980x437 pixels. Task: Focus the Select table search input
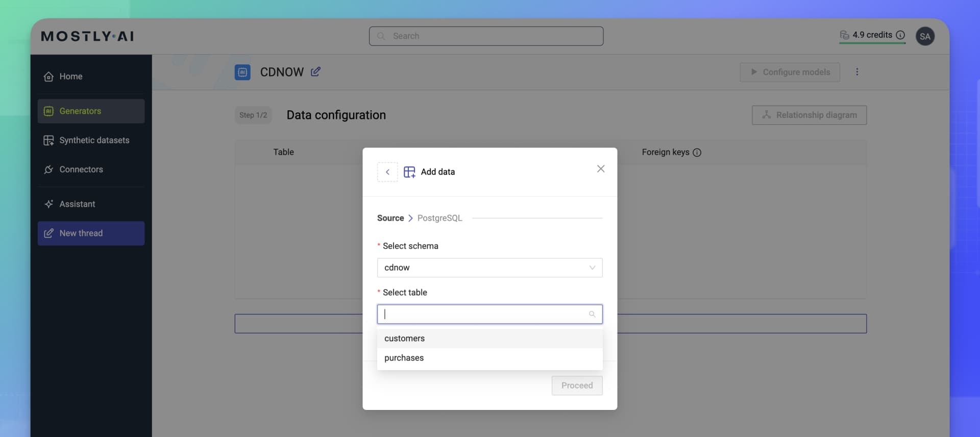coord(490,314)
